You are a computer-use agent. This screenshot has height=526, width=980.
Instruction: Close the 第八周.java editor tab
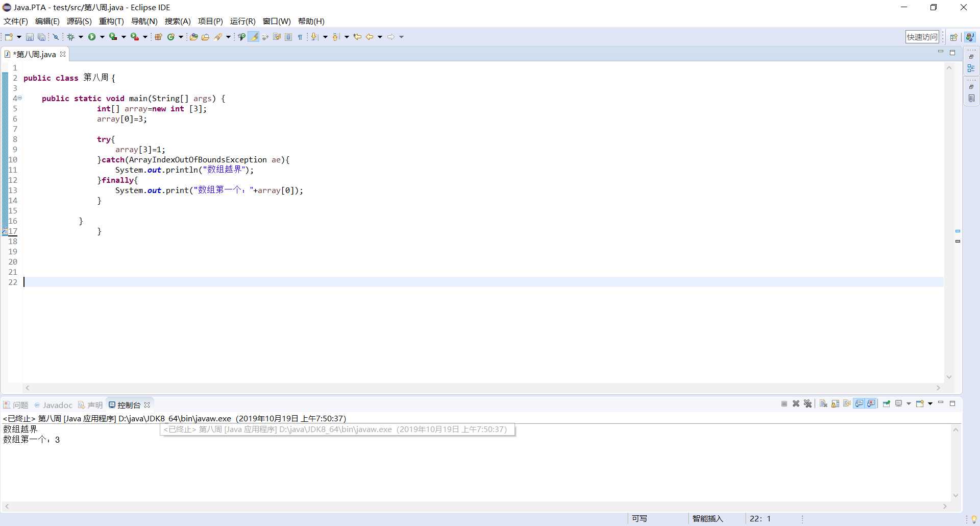[63, 54]
